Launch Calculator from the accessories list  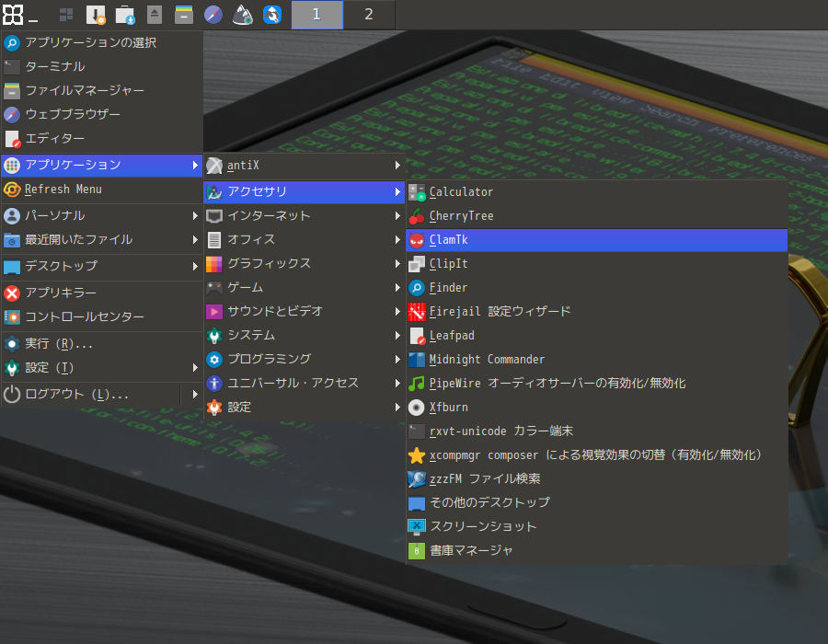tap(597, 191)
